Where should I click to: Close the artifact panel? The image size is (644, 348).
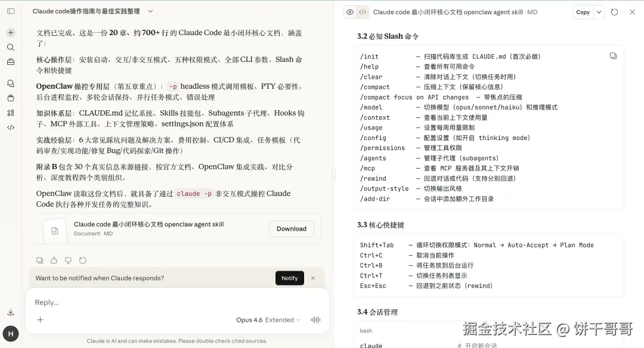[632, 13]
